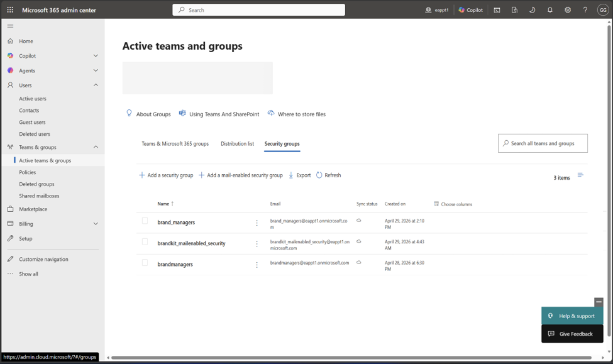Open Contacts in the navigation
Screen dimensions: 613x364
(29, 111)
